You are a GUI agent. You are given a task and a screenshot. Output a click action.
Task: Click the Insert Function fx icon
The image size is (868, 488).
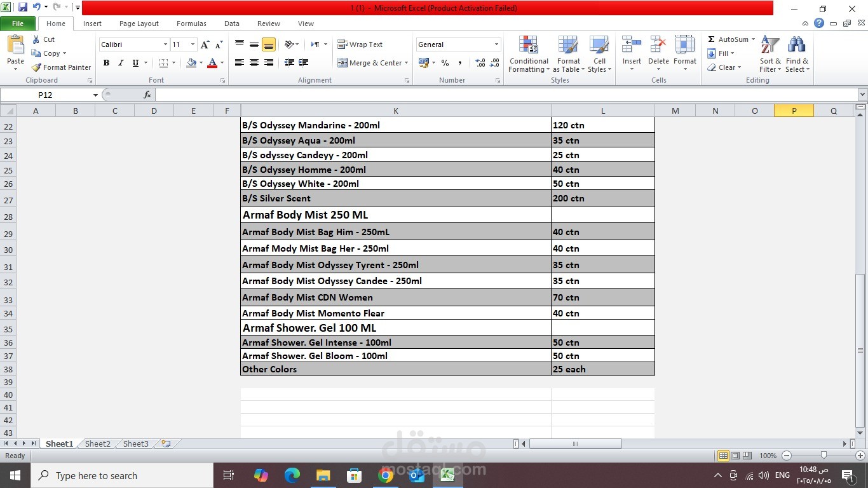click(x=147, y=95)
